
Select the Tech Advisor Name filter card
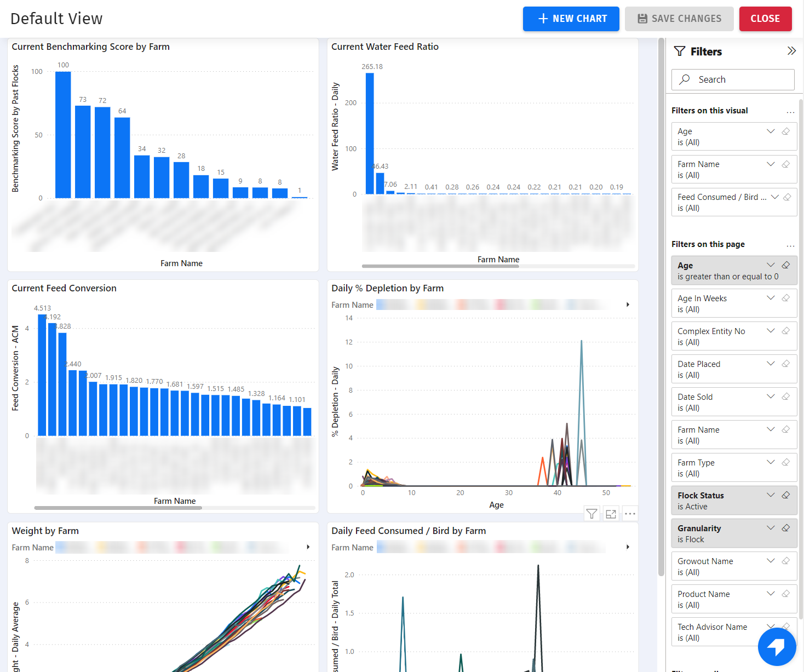click(734, 632)
